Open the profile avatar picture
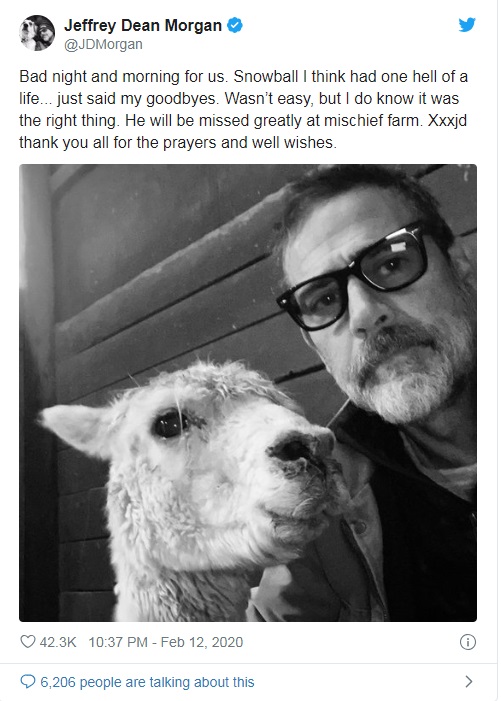 click(x=37, y=33)
